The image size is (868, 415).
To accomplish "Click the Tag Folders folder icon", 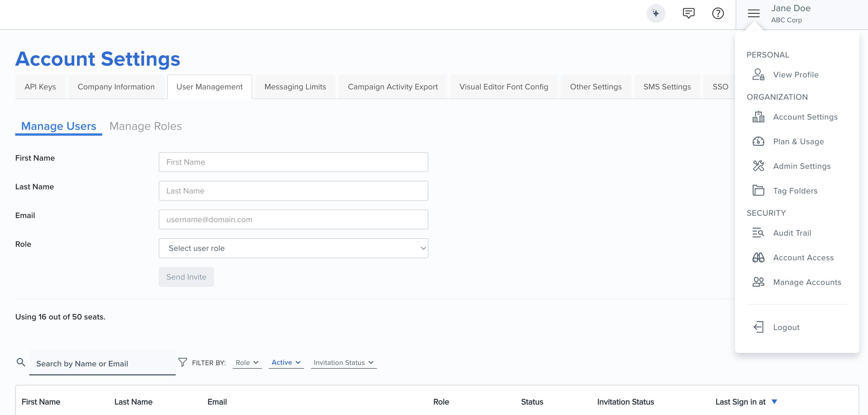I will (x=758, y=190).
